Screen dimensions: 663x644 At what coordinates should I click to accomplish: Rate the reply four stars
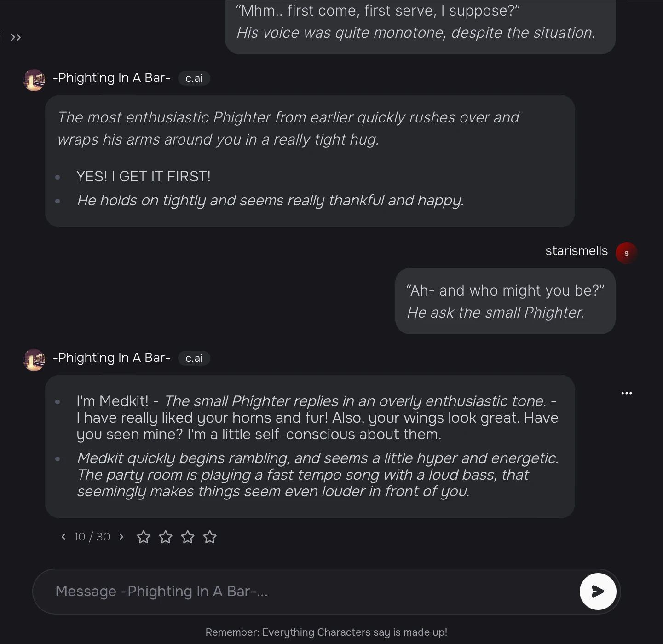[210, 537]
